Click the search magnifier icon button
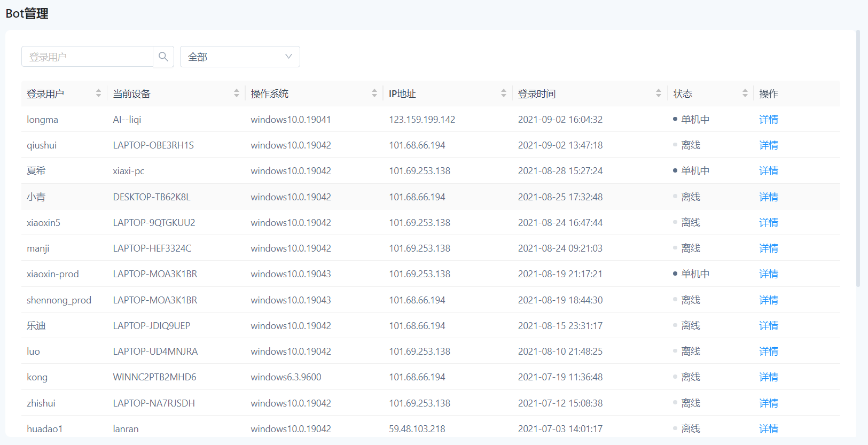868x445 pixels. click(163, 57)
